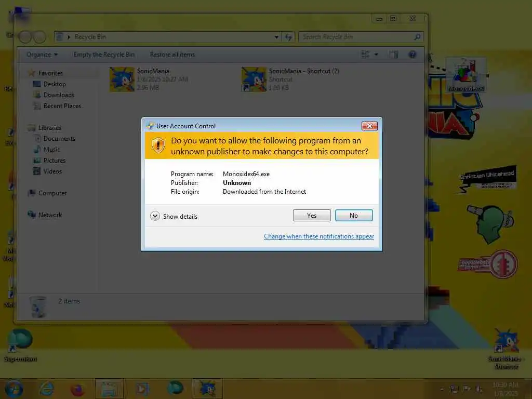Viewport: 532px width, 399px height.
Task: Click No in User Account Control dialog
Action: point(353,216)
